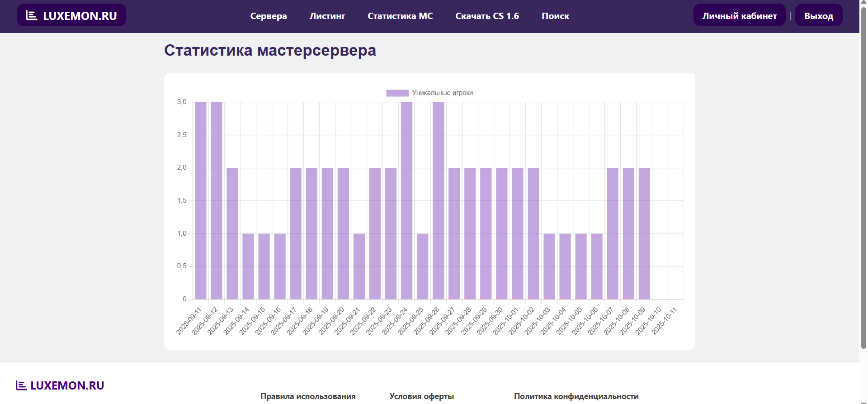Select Статистика МС in the navigation
868x404 pixels.
(400, 16)
